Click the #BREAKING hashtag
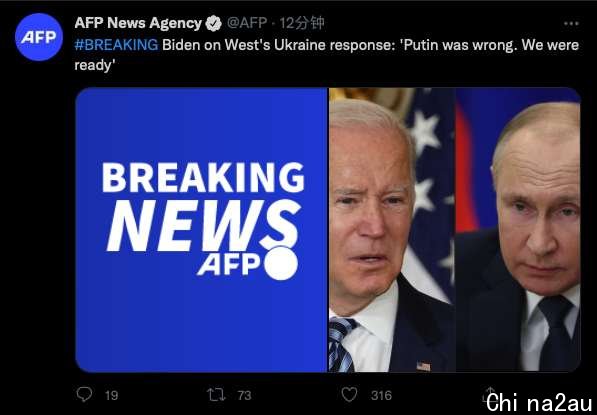This screenshot has width=597, height=415. [x=116, y=45]
